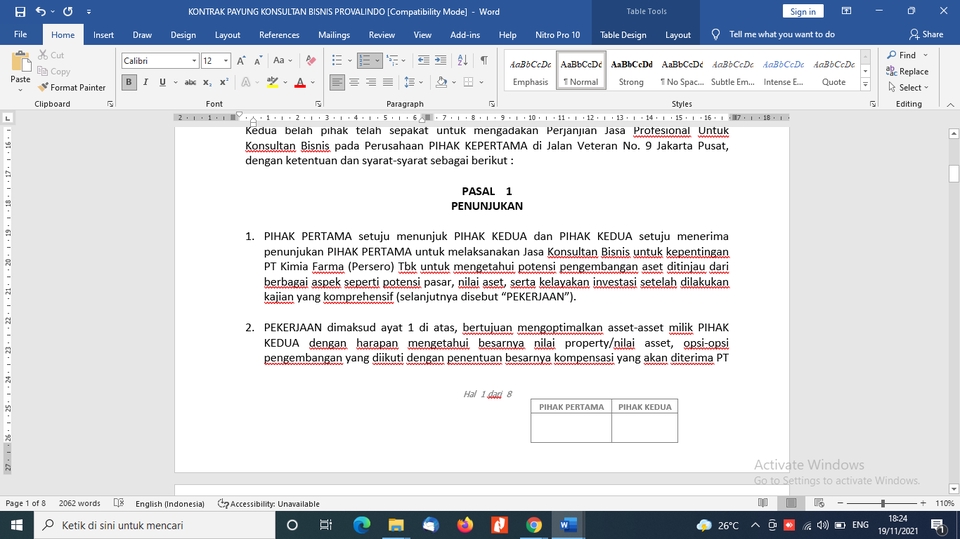
Task: Click the zoom slider handle
Action: (x=882, y=503)
